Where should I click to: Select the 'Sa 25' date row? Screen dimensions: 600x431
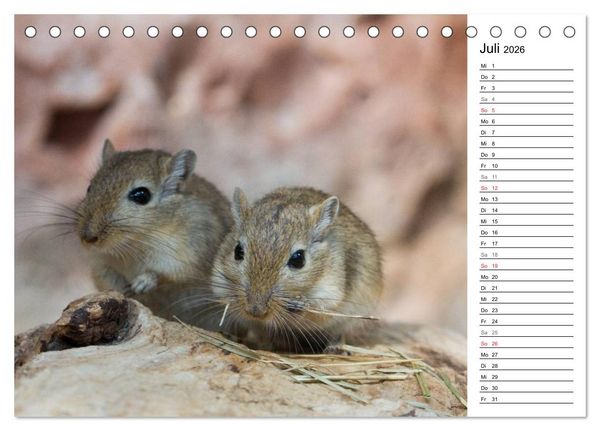point(527,332)
